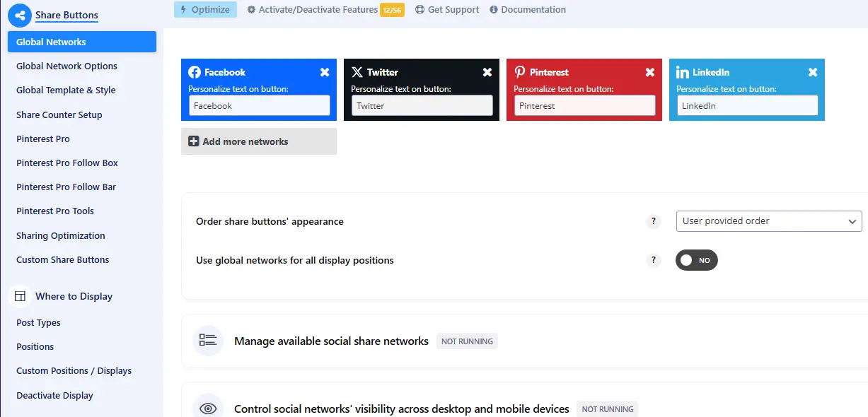Open Custom Positions / Displays
This screenshot has width=868, height=417.
[74, 370]
